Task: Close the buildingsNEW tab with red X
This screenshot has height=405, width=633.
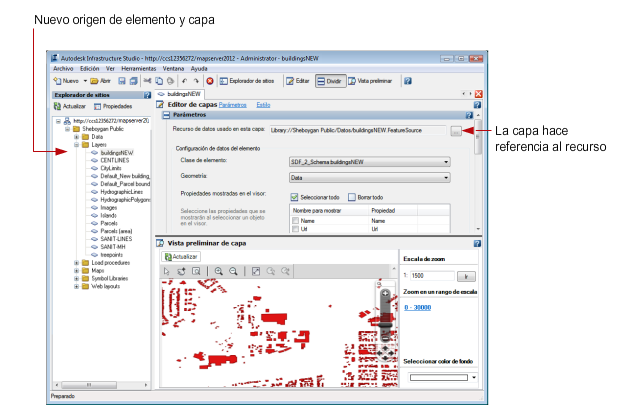Action: (x=478, y=94)
